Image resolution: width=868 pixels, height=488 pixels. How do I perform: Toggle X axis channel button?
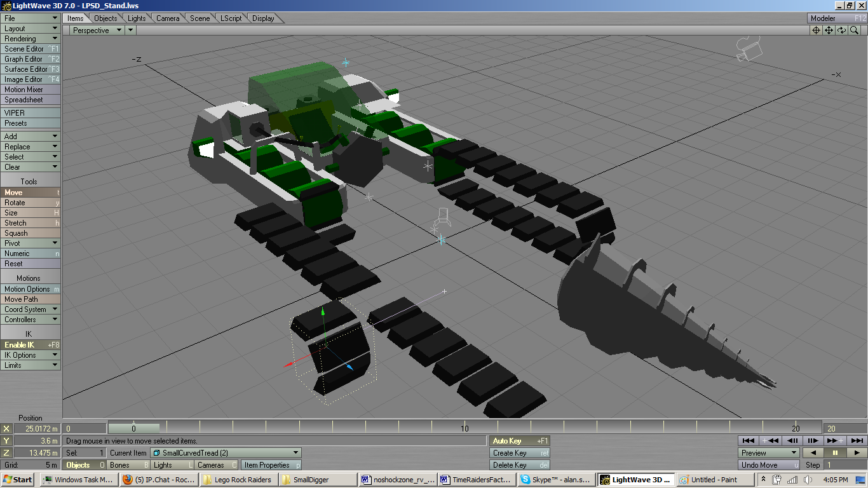6,429
